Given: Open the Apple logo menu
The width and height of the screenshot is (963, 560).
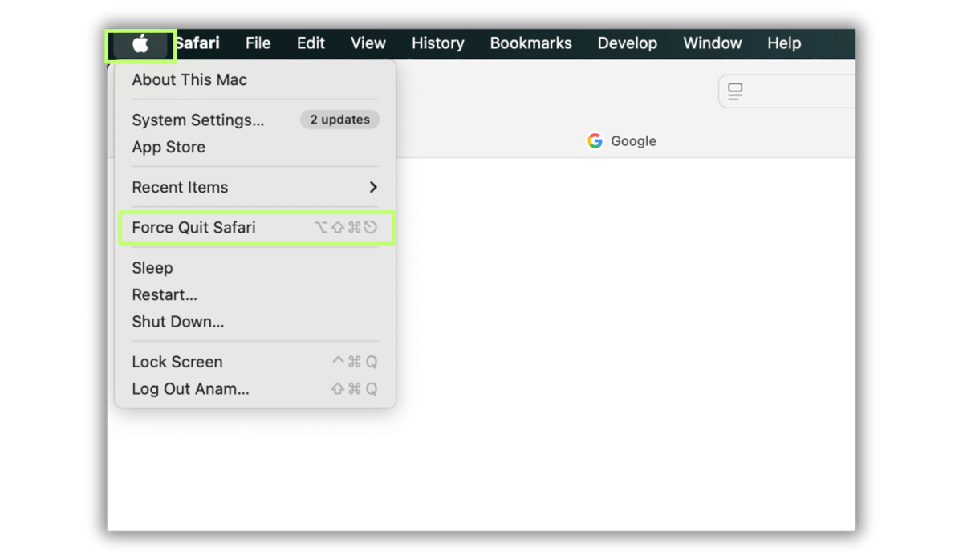Looking at the screenshot, I should (140, 44).
